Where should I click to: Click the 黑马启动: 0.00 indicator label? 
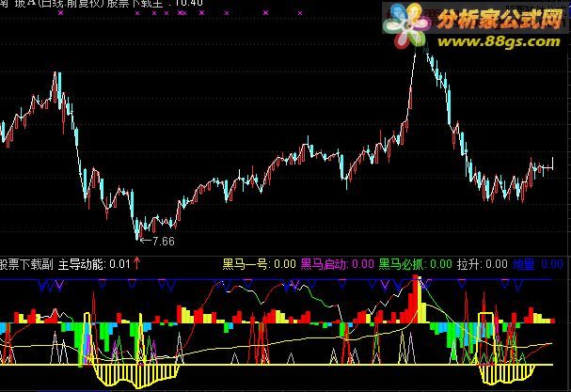pyautogui.click(x=337, y=264)
